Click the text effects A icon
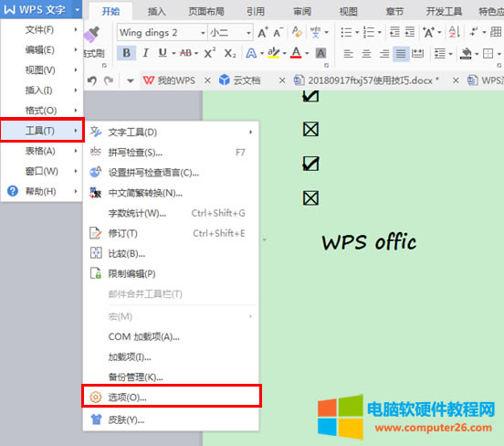The height and width of the screenshot is (446, 504). pos(251,53)
